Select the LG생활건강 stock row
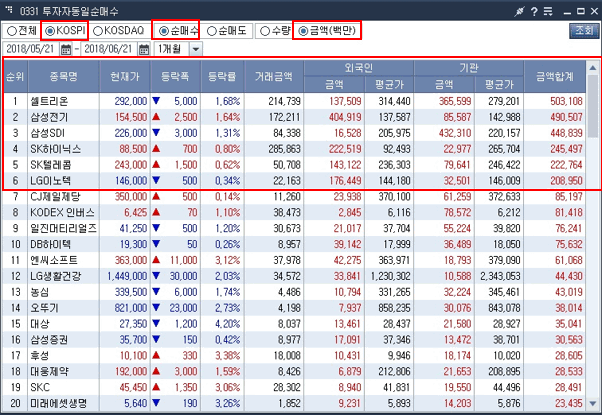This screenshot has height=415, width=602. (x=295, y=276)
